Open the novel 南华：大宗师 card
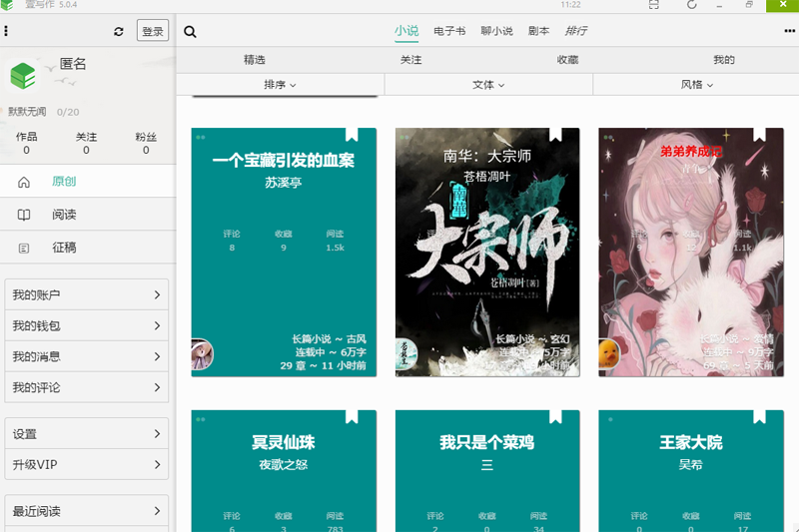Image resolution: width=799 pixels, height=532 pixels. [487, 252]
